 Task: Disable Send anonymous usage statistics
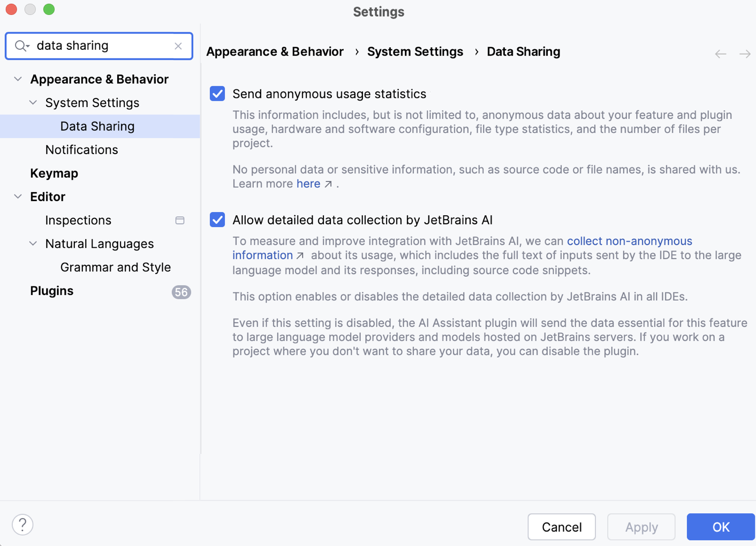(217, 94)
